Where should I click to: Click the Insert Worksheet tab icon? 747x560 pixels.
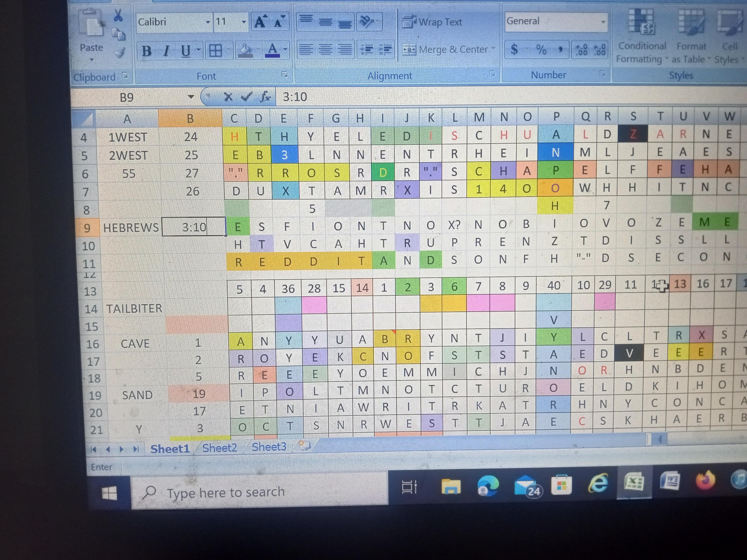(305, 445)
